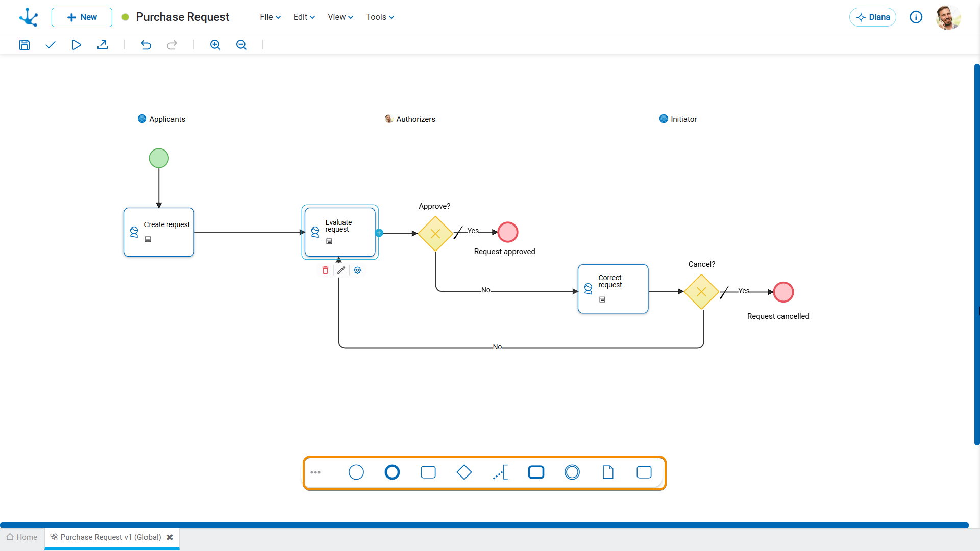980x551 pixels.
Task: Zoom in on the diagram
Action: [215, 45]
